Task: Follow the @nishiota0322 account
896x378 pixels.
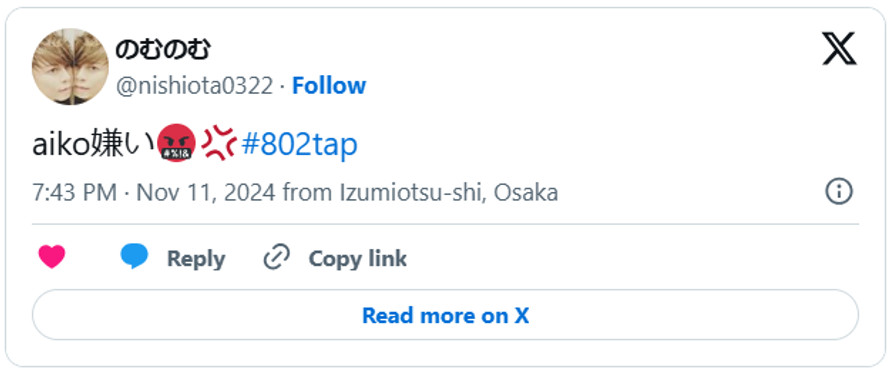Action: 329,86
